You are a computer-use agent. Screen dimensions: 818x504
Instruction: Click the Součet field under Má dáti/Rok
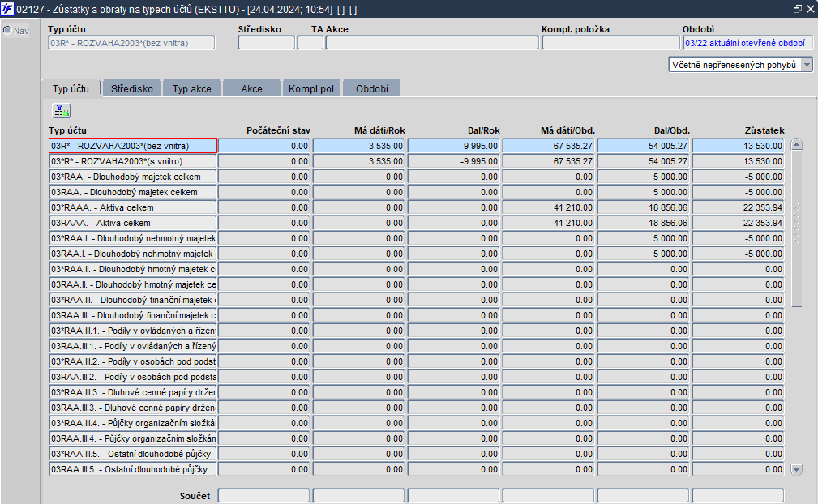pos(358,495)
